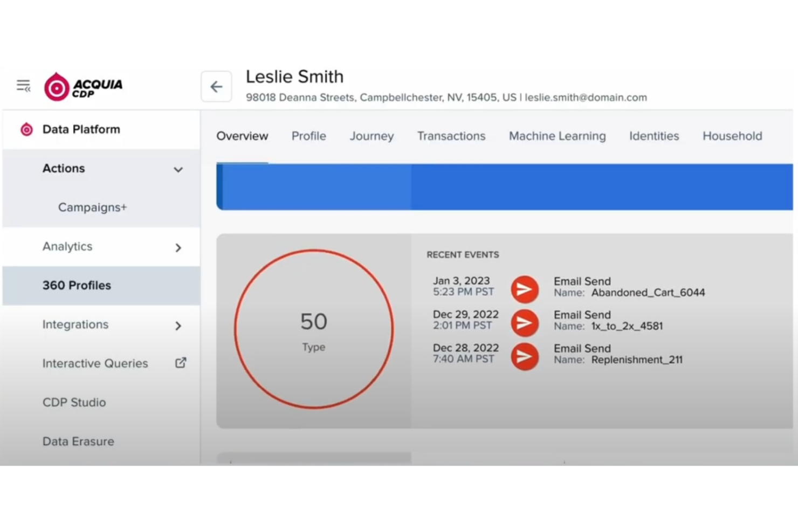798x532 pixels.
Task: Open the Campaigns+ page
Action: 92,207
